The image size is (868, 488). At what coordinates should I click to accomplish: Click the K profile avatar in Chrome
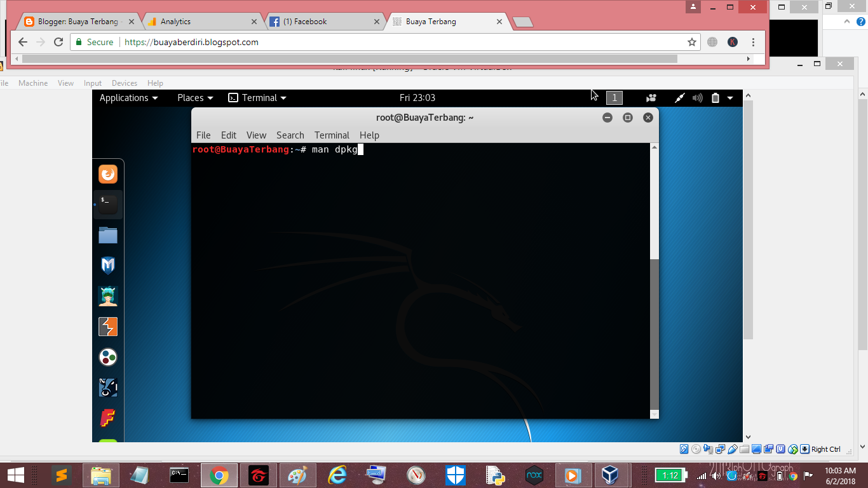point(733,42)
